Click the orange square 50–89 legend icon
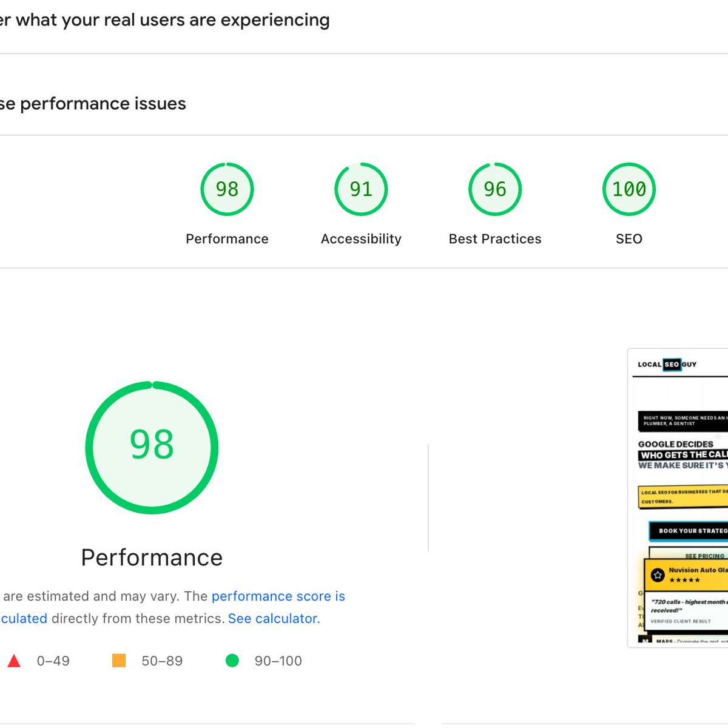Viewport: 728px width, 728px height. (x=119, y=661)
